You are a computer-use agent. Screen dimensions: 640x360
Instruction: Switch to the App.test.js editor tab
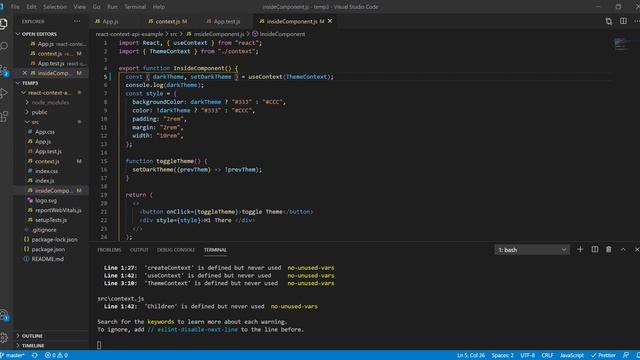coord(227,21)
